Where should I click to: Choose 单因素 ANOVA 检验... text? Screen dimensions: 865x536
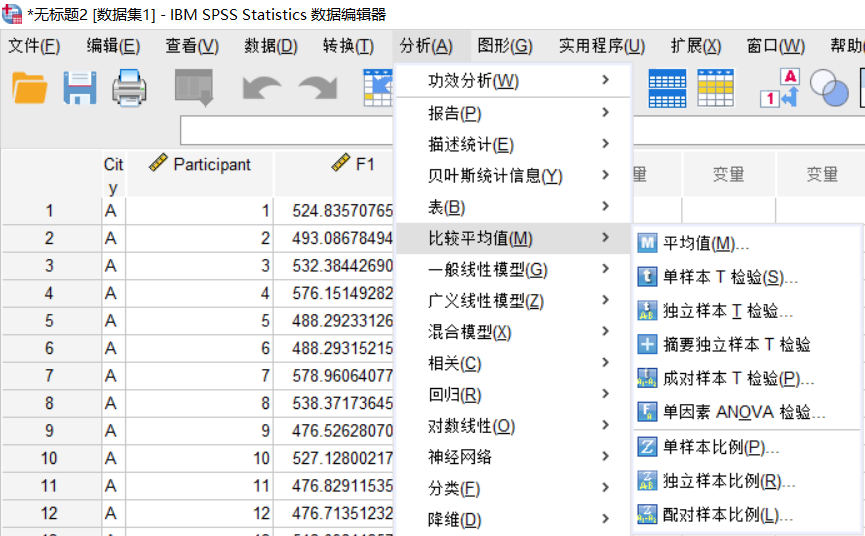(x=744, y=412)
